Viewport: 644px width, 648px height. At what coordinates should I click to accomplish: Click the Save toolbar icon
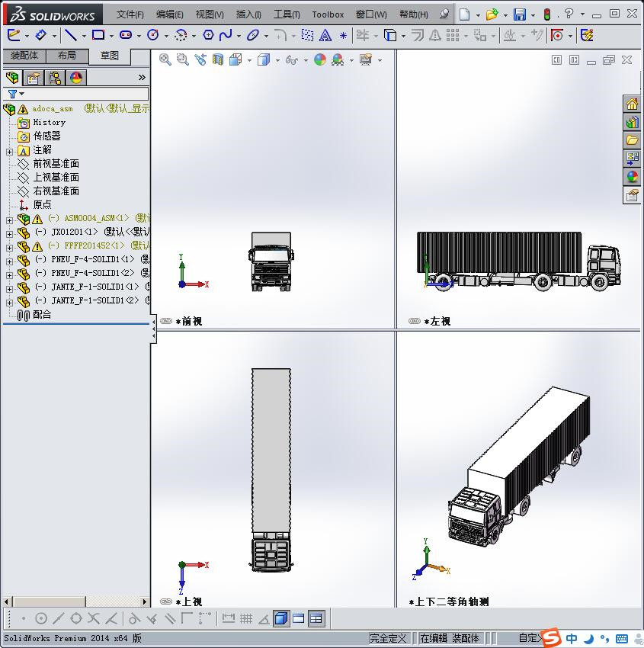point(520,14)
